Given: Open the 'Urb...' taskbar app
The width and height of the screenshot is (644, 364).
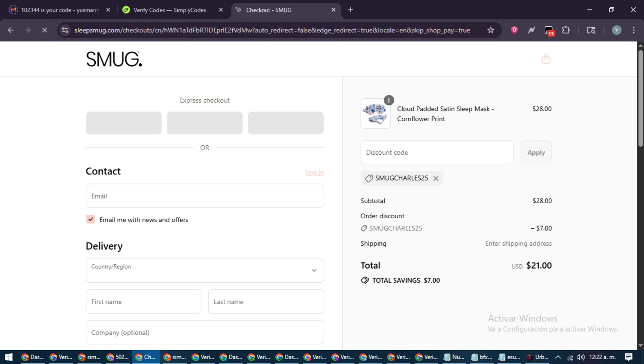Looking at the screenshot, I should pos(538,357).
